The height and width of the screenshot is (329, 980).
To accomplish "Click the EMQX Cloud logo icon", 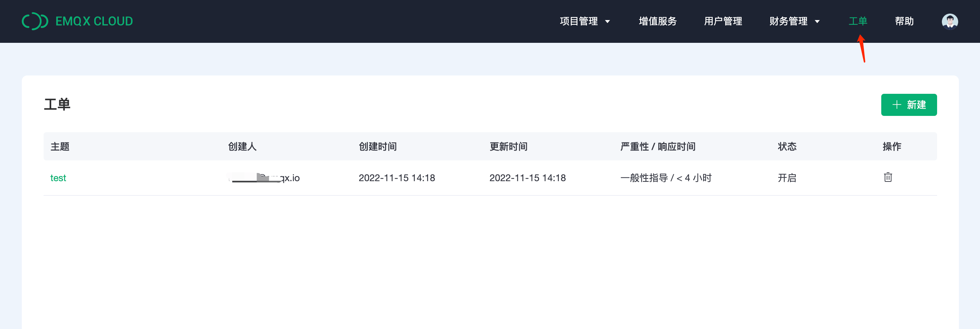I will (35, 21).
